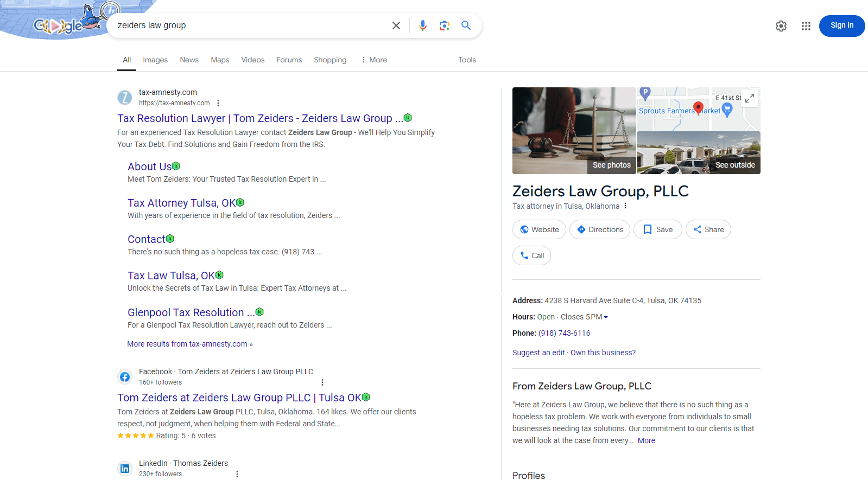Click green badge beside Facebook result title
The height and width of the screenshot is (480, 868).
366,397
